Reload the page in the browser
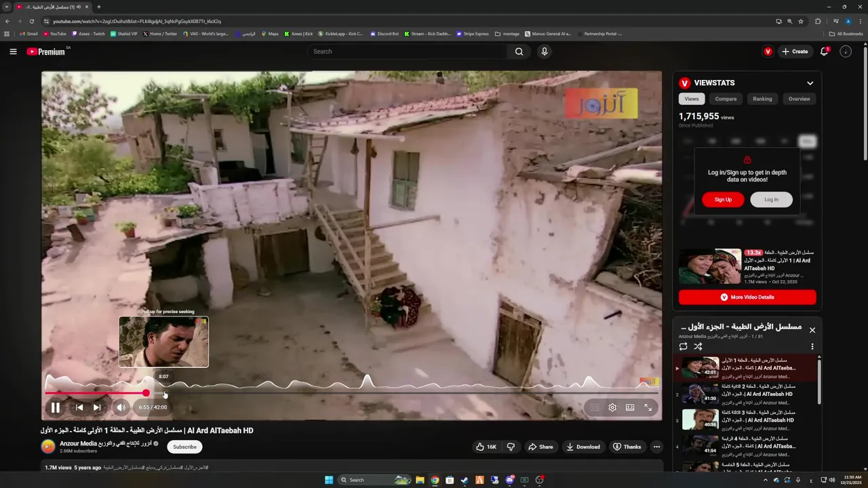Viewport: 868px width, 488px height. point(31,21)
